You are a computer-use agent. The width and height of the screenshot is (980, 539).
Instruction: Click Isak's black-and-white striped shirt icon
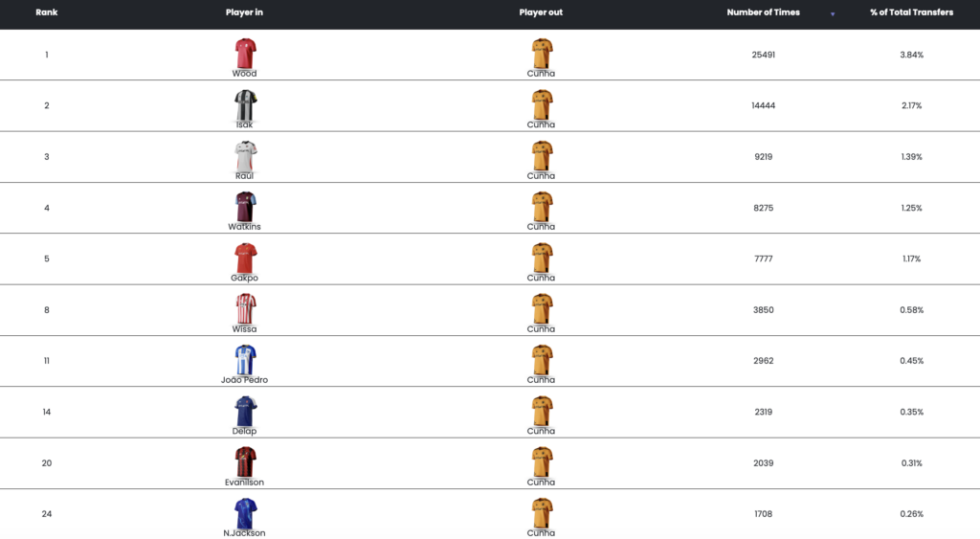[245, 103]
